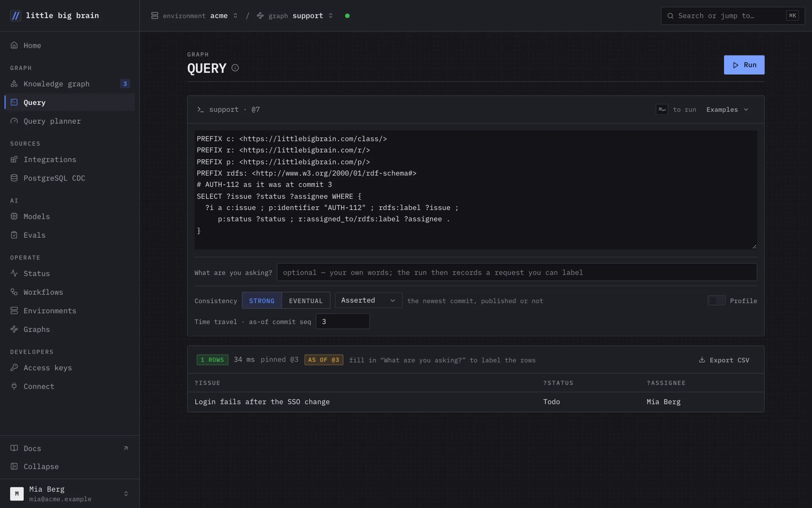Open the Models page
Screen dimensions: 812x508
(70, 216)
